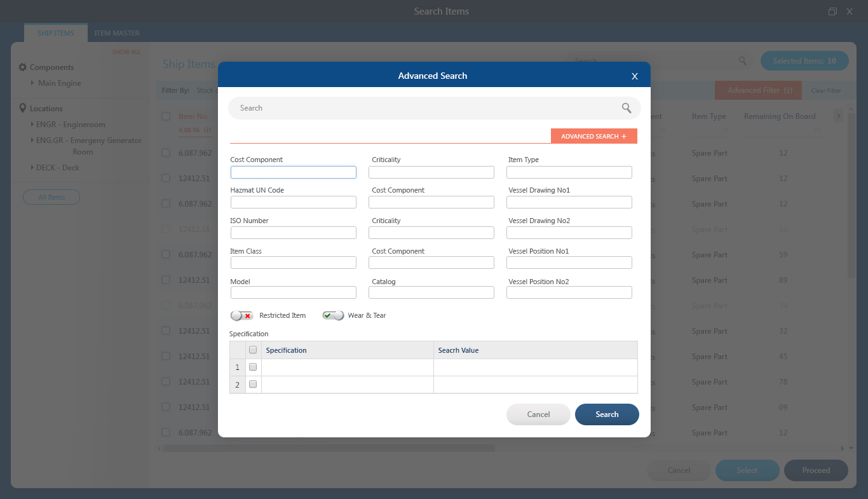
Task: Switch to the ITEM MASTER tab
Action: (x=117, y=33)
